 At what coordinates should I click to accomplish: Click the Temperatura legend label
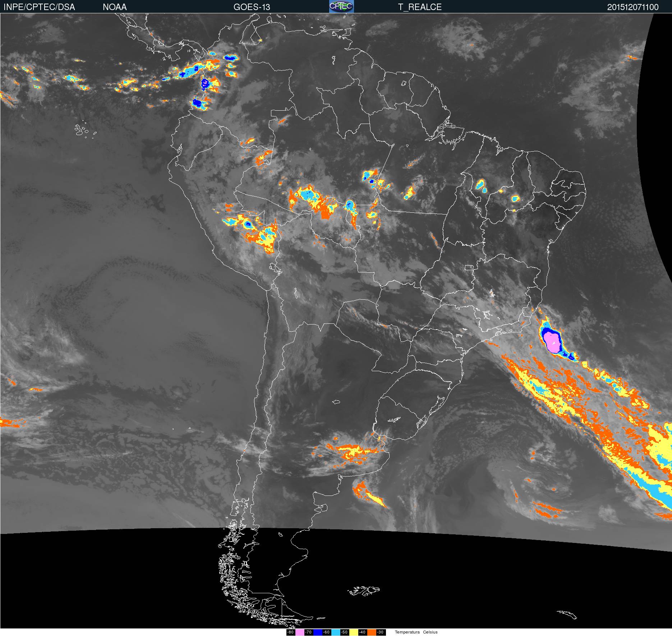click(407, 632)
